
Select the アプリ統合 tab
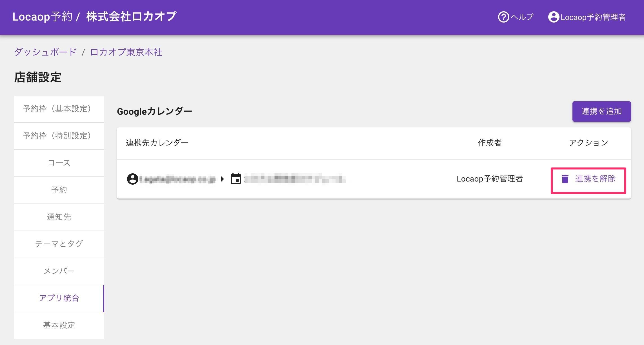coord(59,298)
